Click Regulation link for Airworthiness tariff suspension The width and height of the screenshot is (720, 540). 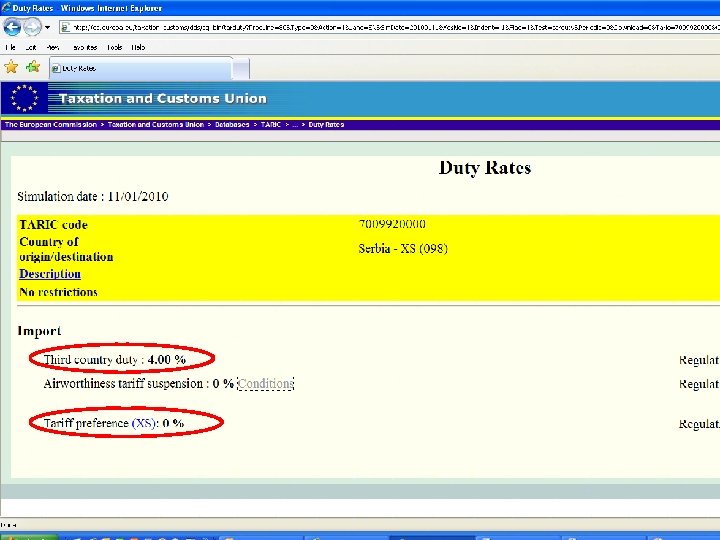[x=699, y=384]
